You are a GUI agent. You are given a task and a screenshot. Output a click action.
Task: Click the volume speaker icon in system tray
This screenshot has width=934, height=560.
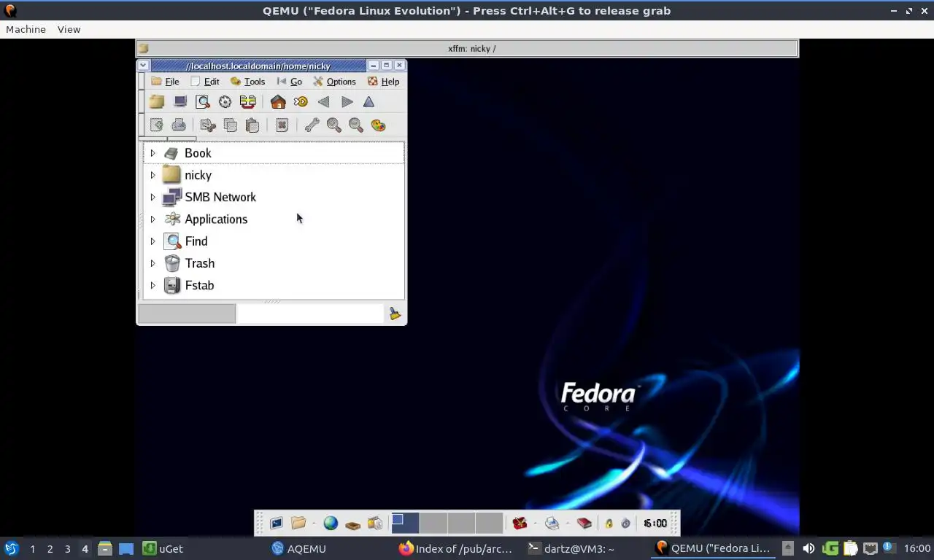click(808, 548)
